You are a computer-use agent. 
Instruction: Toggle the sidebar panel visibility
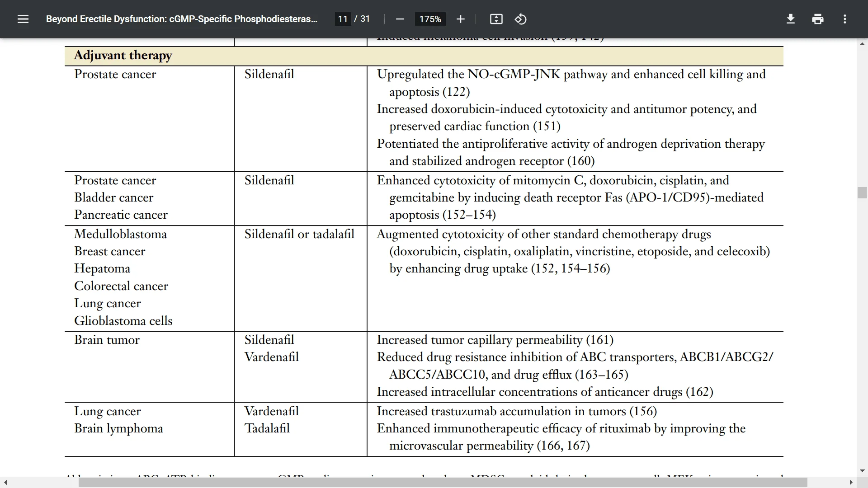23,19
